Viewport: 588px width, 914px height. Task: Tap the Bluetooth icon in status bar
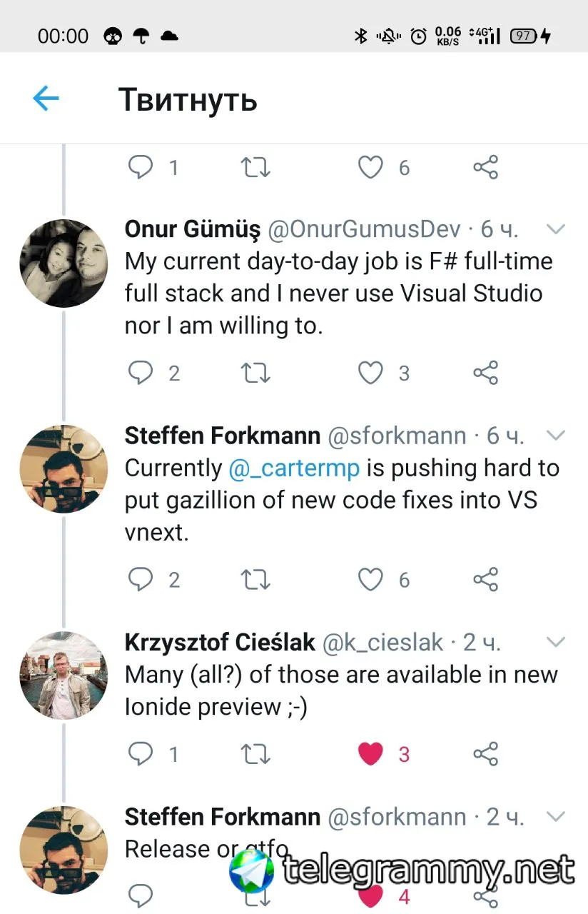tap(360, 36)
